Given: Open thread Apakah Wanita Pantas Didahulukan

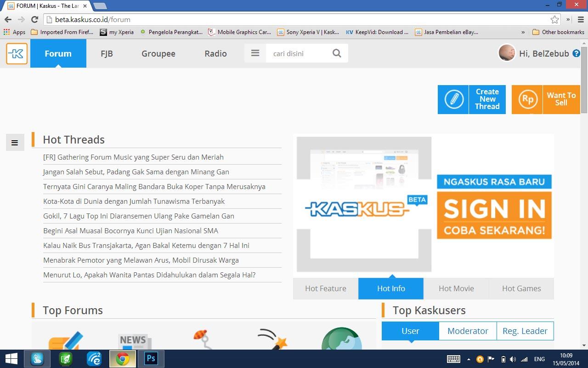Looking at the screenshot, I should (x=149, y=275).
